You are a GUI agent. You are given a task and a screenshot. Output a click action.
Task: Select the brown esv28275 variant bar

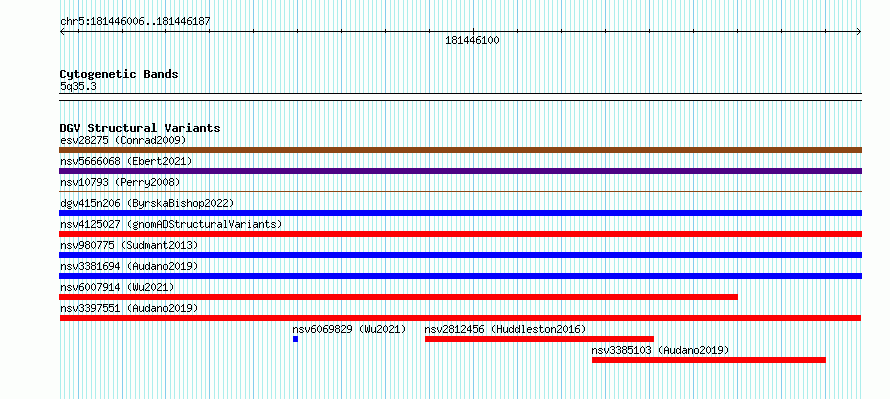[460, 150]
